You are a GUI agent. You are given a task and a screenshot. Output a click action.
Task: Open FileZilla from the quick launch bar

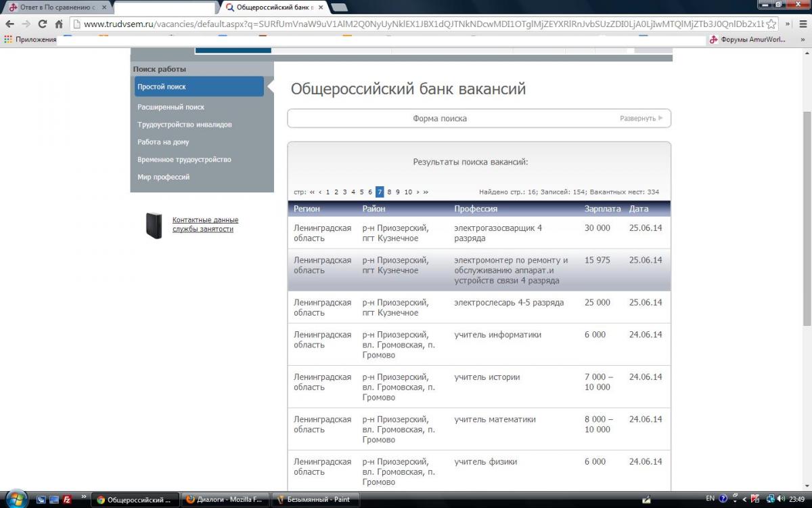pos(67,499)
